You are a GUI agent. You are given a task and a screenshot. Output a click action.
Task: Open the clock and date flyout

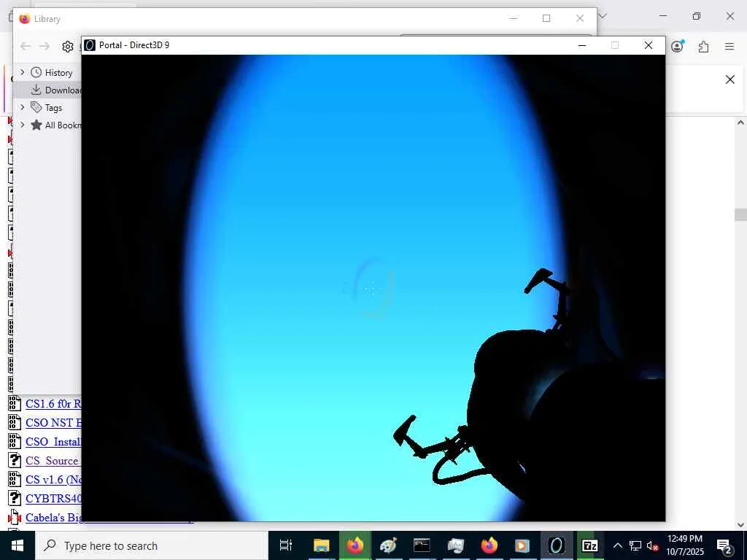[684, 545]
